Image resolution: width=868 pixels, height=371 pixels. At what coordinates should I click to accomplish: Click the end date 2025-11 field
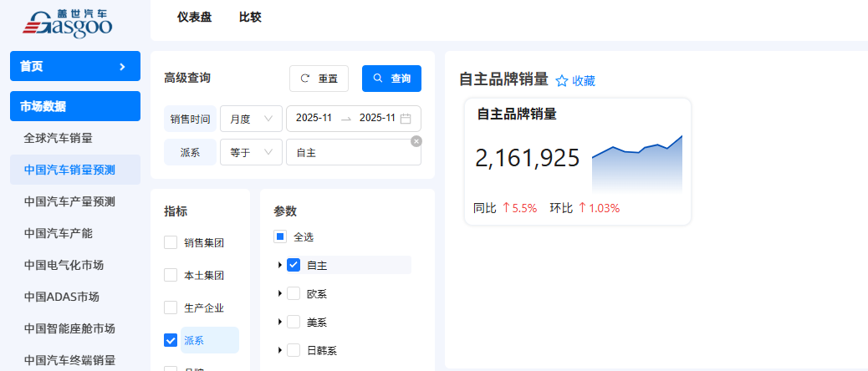pyautogui.click(x=377, y=119)
